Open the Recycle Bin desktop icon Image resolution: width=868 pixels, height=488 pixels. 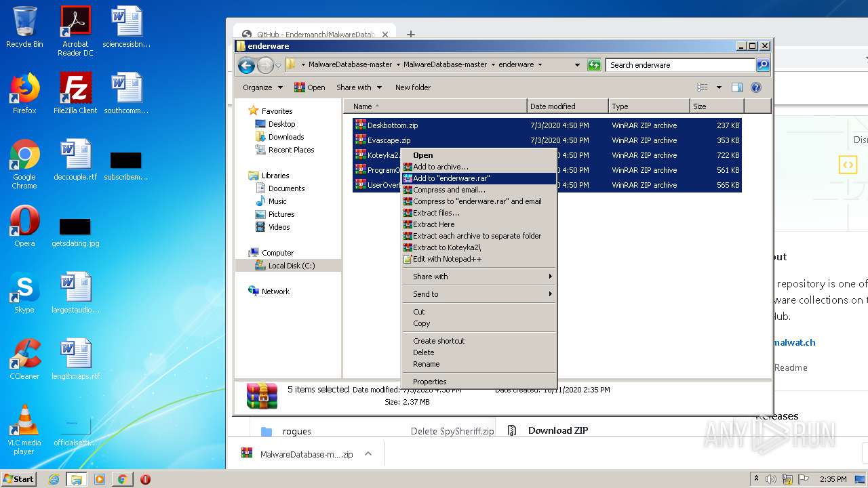24,27
